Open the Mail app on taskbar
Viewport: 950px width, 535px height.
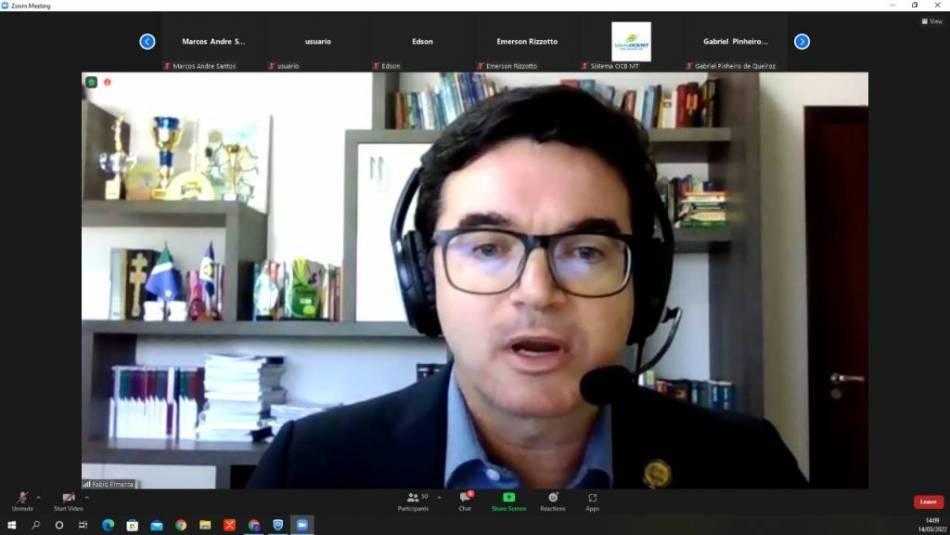156,525
